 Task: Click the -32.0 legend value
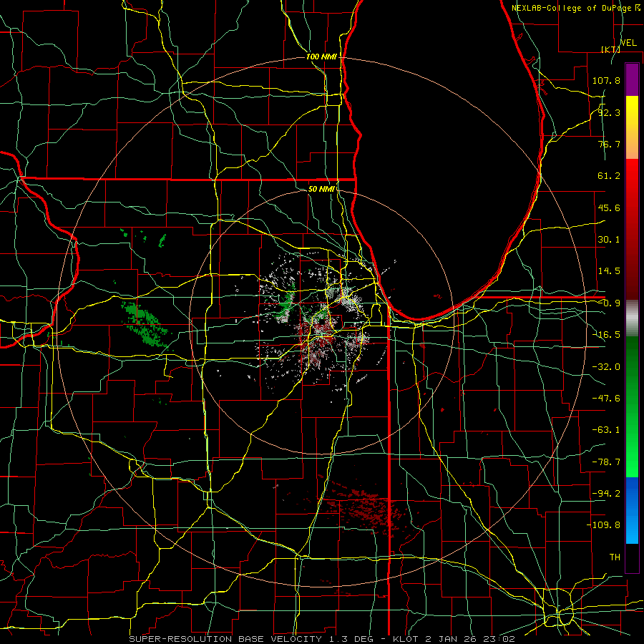pos(606,367)
